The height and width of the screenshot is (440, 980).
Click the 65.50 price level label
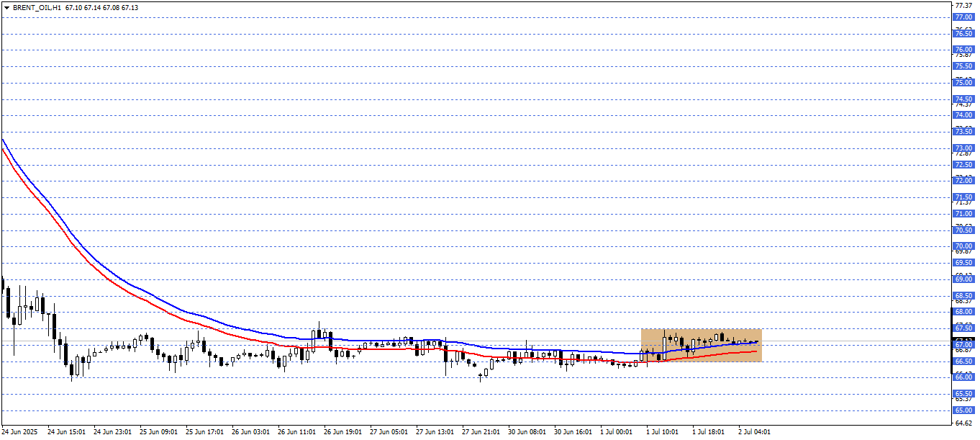coord(963,394)
